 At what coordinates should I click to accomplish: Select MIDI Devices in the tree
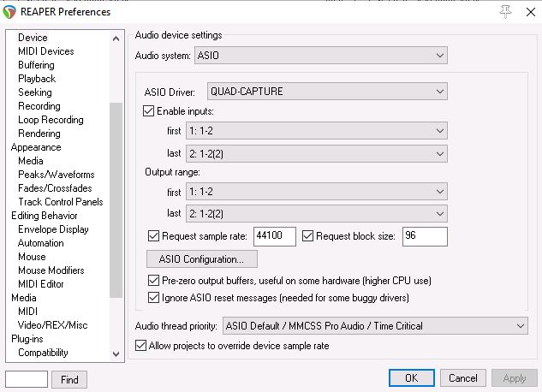(46, 51)
